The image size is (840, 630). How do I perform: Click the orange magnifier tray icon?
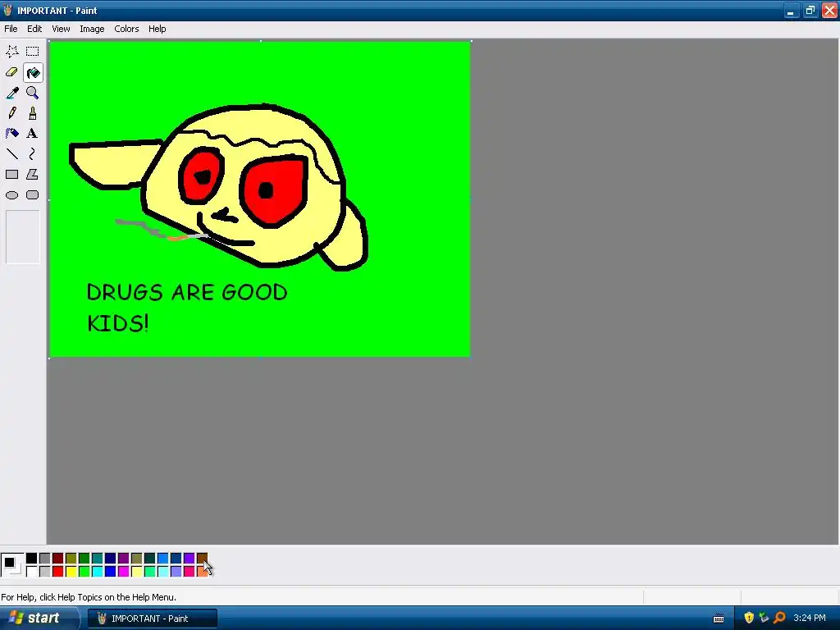click(780, 618)
